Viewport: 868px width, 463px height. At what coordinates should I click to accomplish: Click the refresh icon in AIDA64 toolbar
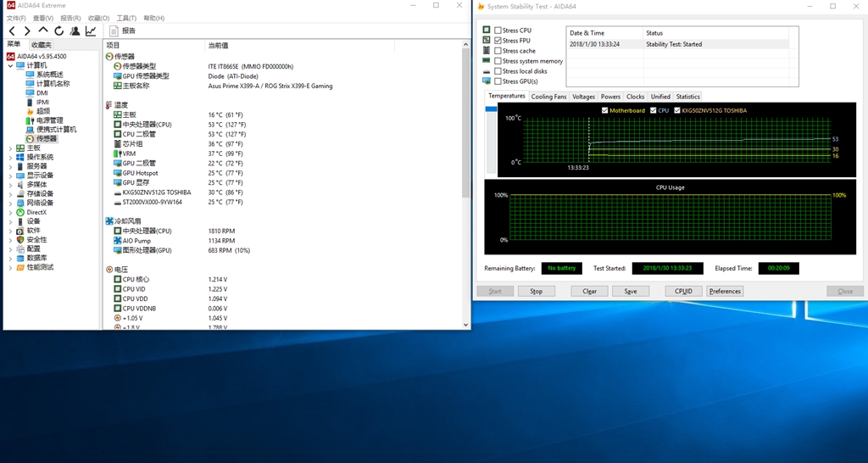(x=59, y=31)
